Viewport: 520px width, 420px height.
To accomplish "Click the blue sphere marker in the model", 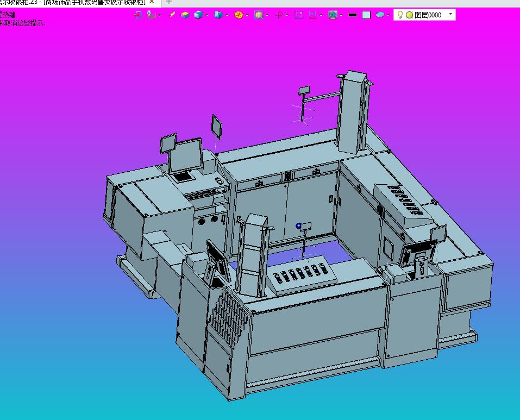I will pos(298,225).
